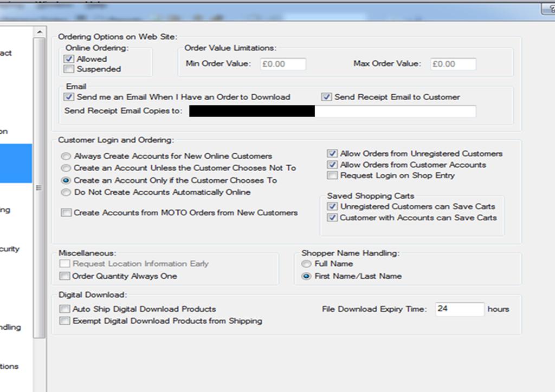
Task: Enable Request Login on Shop Entry
Action: (x=332, y=175)
